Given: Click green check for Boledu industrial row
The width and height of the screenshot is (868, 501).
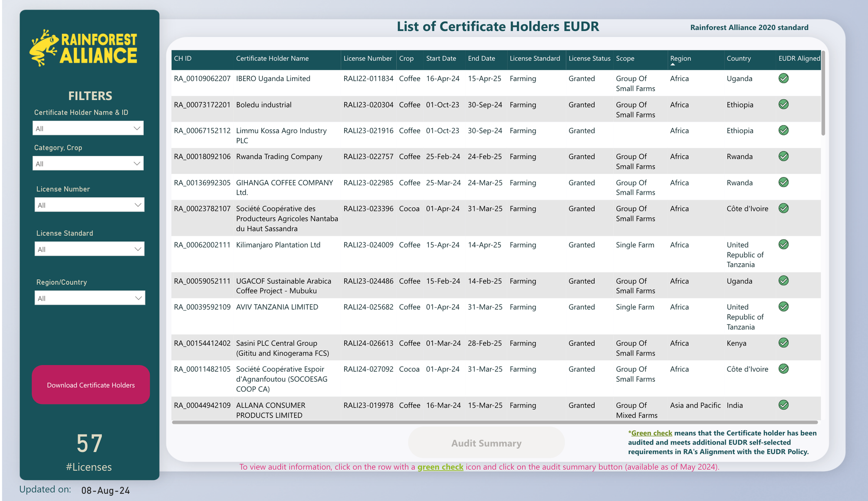Looking at the screenshot, I should [783, 105].
